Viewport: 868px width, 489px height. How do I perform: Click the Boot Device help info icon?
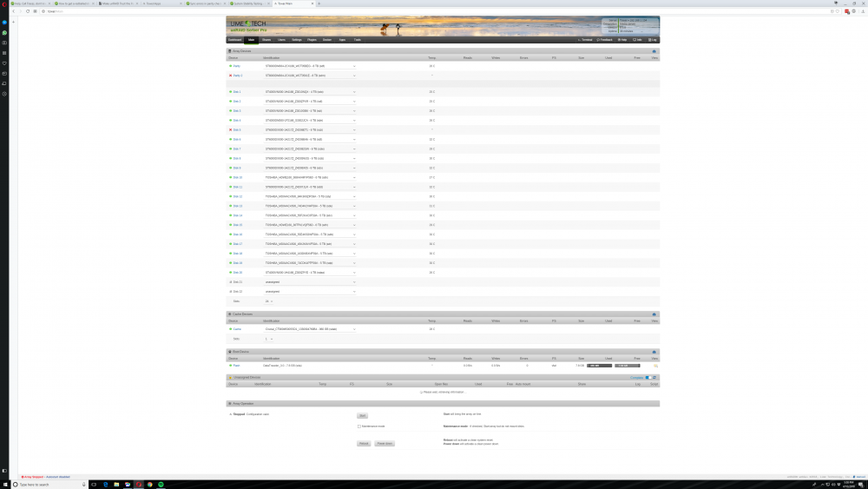coord(654,353)
